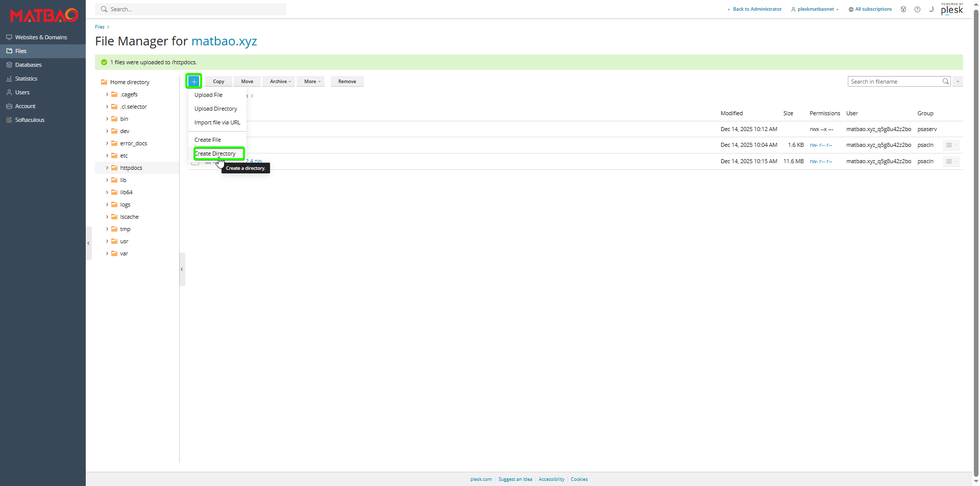Expand the advanced search options arrow
The height and width of the screenshot is (486, 980).
958,82
